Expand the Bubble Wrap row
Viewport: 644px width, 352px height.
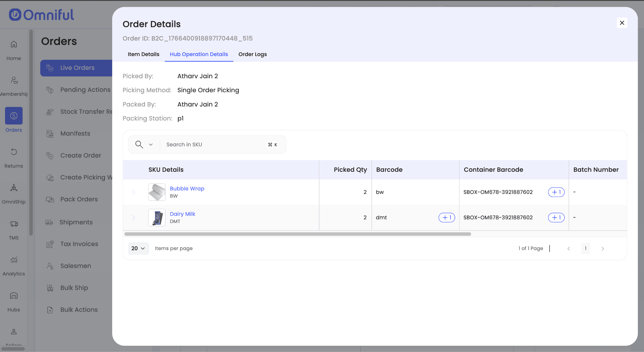[134, 192]
